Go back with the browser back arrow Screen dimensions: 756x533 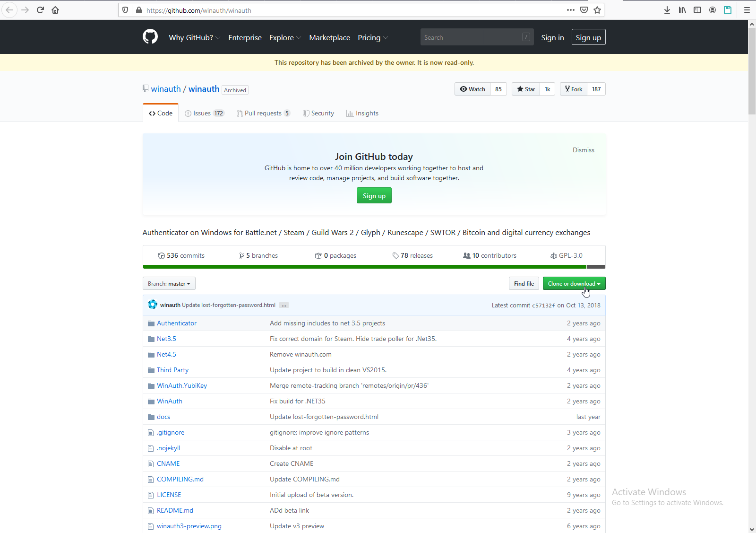click(x=9, y=10)
